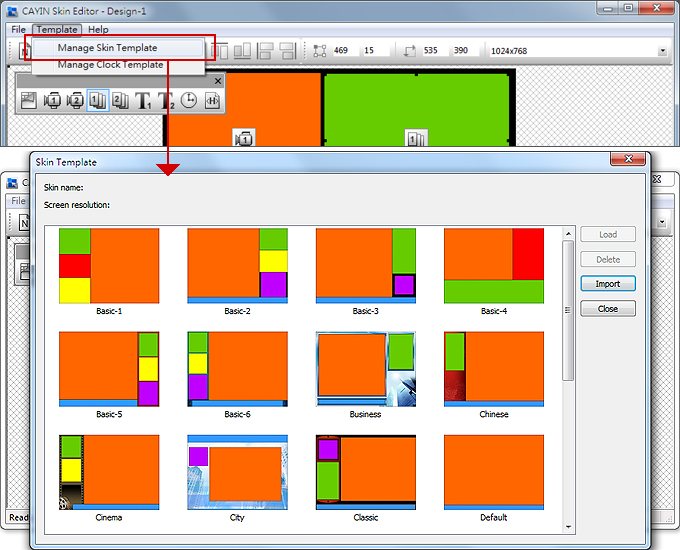Choose Manage Clock Template

coord(110,64)
